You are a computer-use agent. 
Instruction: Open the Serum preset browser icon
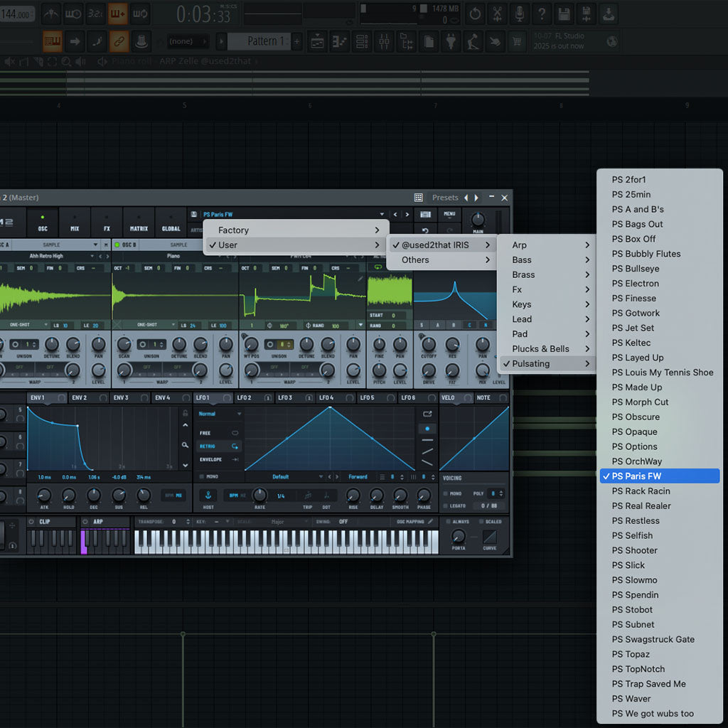[425, 215]
